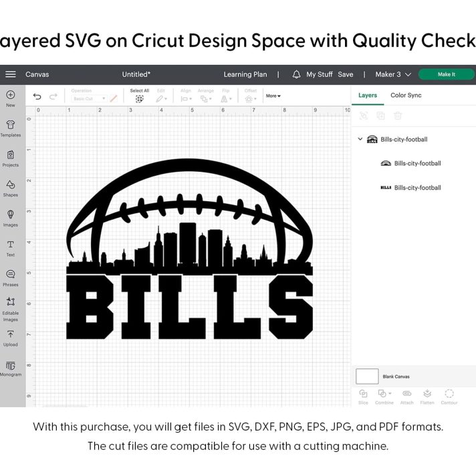
Task: Expand the More toolbar menu
Action: coord(273,96)
